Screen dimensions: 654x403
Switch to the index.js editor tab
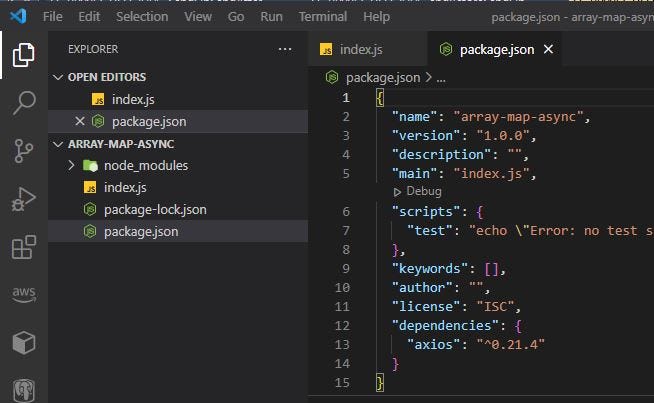pos(368,49)
